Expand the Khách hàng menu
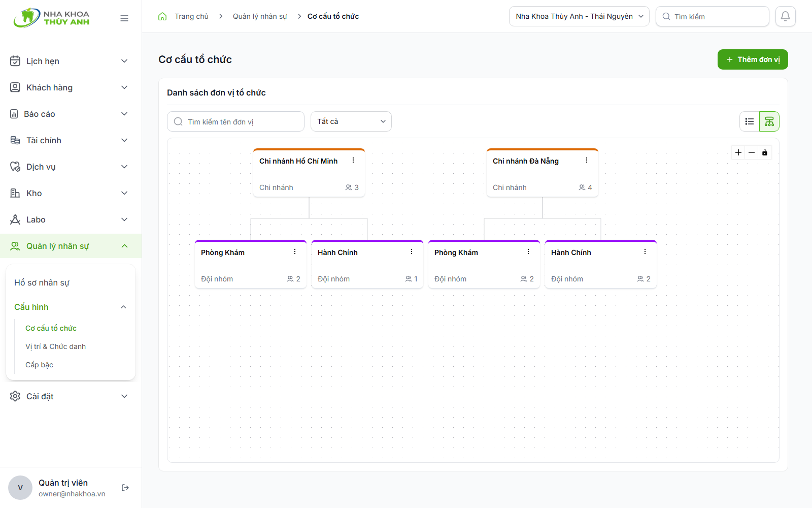Screen dimensions: 812x508 (71, 87)
